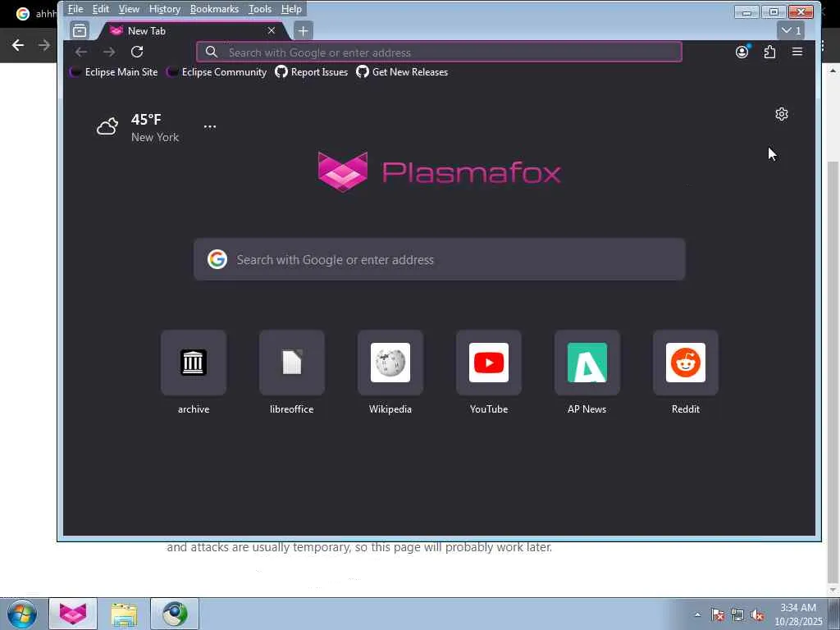Click the muted volume tray icon
This screenshot has height=630, width=840.
[757, 615]
